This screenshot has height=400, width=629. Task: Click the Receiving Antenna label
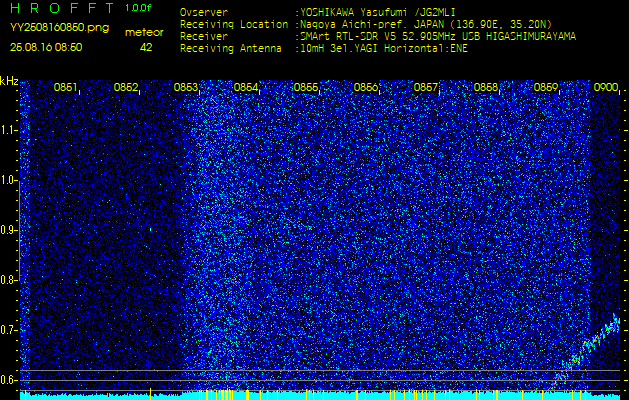[x=231, y=49]
